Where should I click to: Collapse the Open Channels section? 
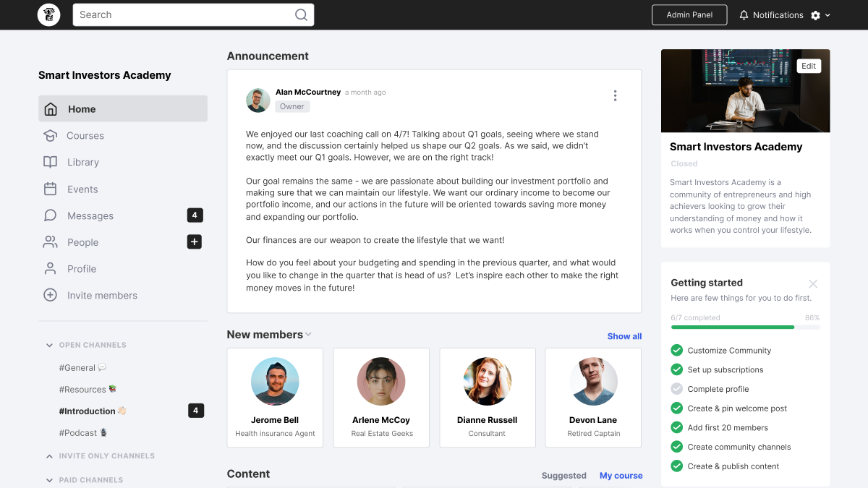49,346
